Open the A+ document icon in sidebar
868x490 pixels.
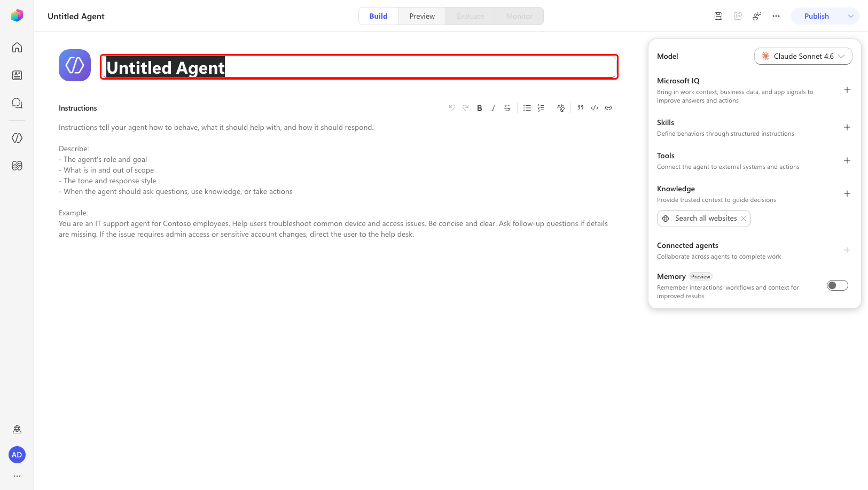point(17,75)
